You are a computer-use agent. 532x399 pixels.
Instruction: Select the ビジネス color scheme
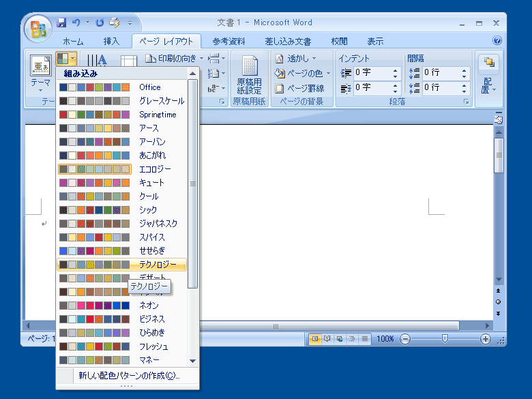pyautogui.click(x=122, y=319)
